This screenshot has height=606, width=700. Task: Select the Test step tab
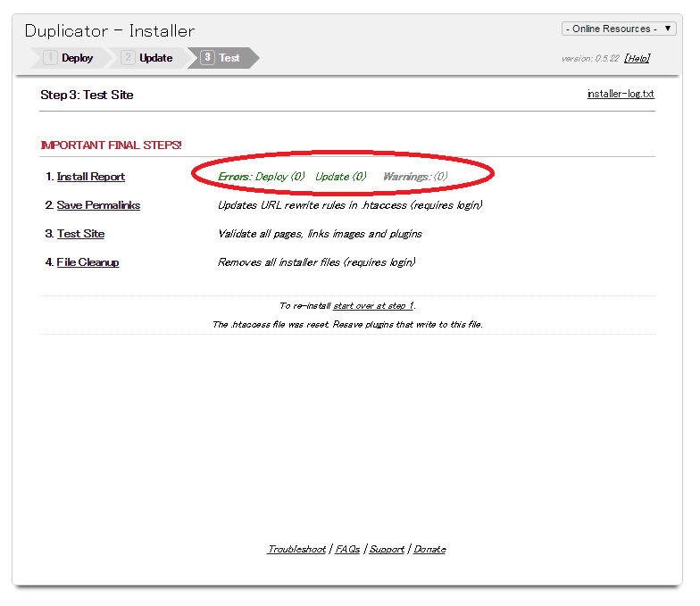pyautogui.click(x=223, y=58)
